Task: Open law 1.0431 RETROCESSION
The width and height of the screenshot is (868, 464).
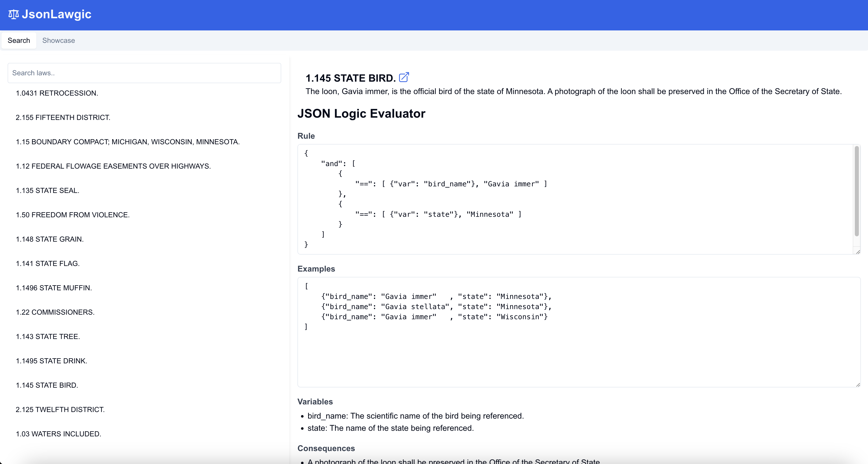Action: tap(57, 93)
